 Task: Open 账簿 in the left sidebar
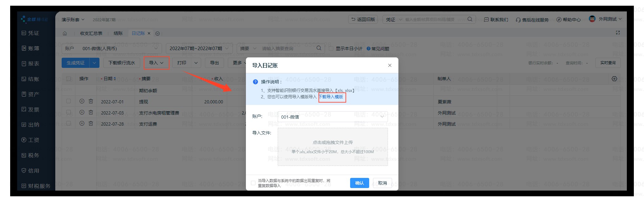click(31, 48)
